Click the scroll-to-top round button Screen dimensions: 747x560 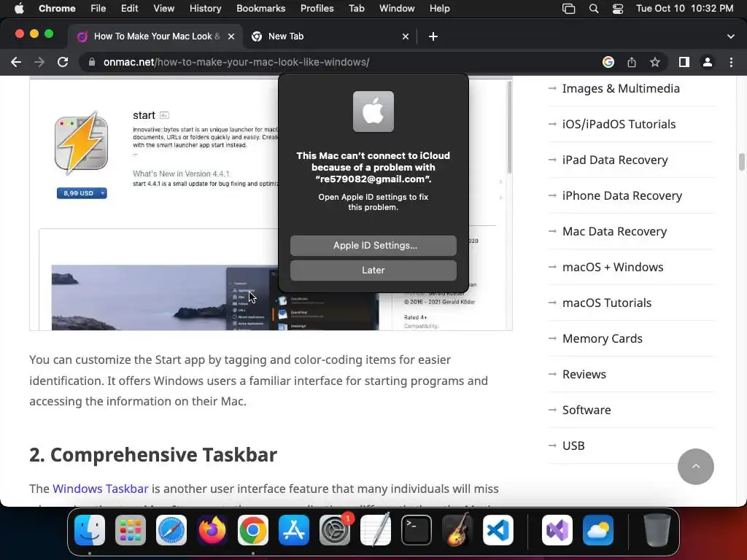(695, 467)
